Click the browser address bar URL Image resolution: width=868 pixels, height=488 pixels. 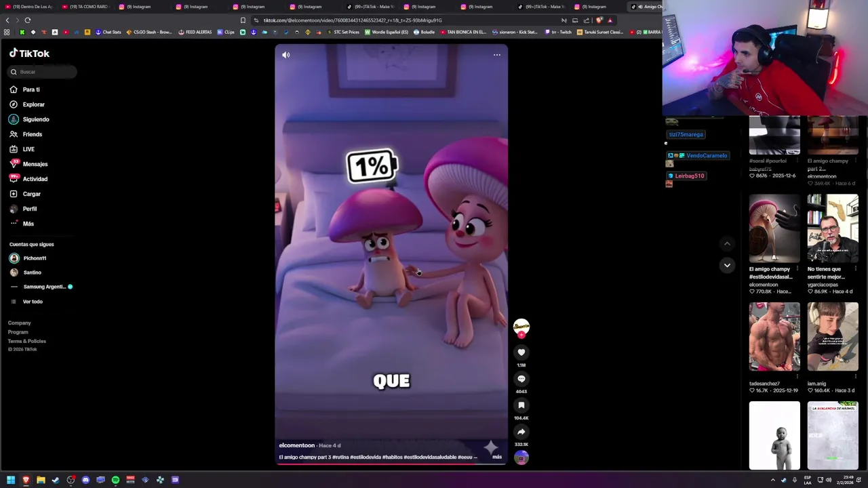tap(353, 20)
